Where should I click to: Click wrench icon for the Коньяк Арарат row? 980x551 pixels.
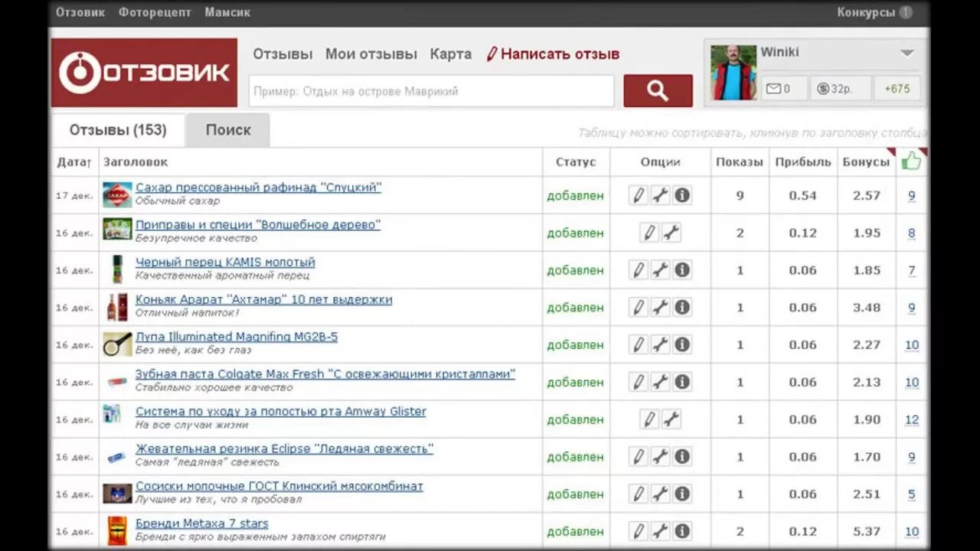coord(660,307)
